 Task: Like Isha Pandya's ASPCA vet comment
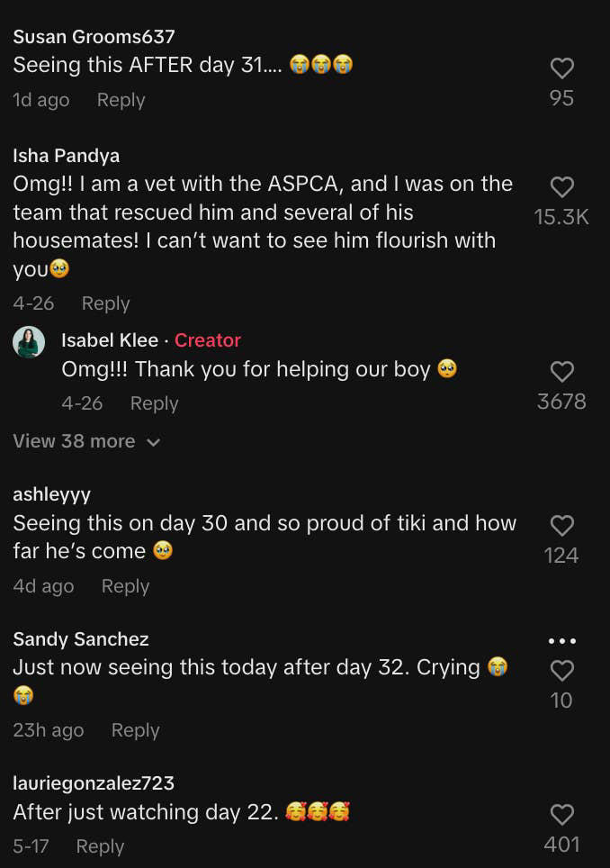tap(561, 187)
